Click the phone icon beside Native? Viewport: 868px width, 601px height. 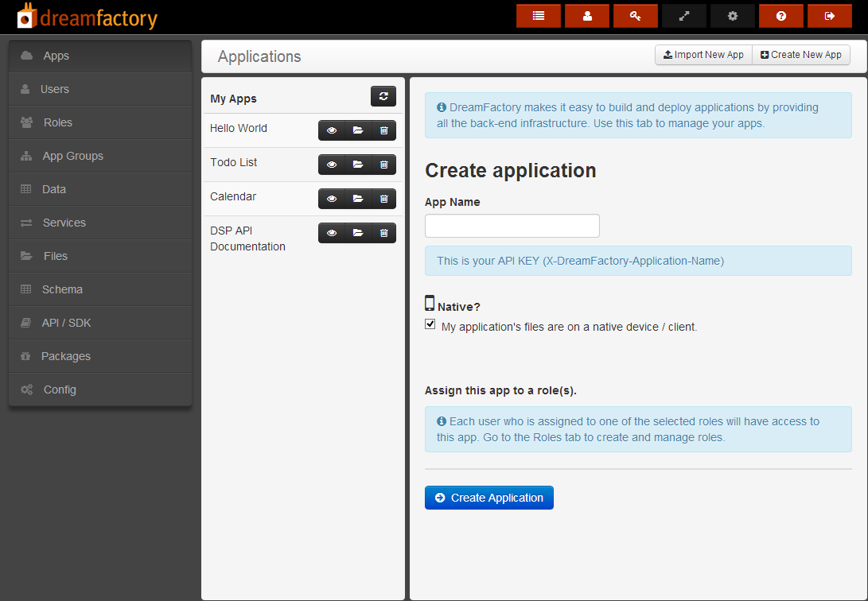[430, 303]
